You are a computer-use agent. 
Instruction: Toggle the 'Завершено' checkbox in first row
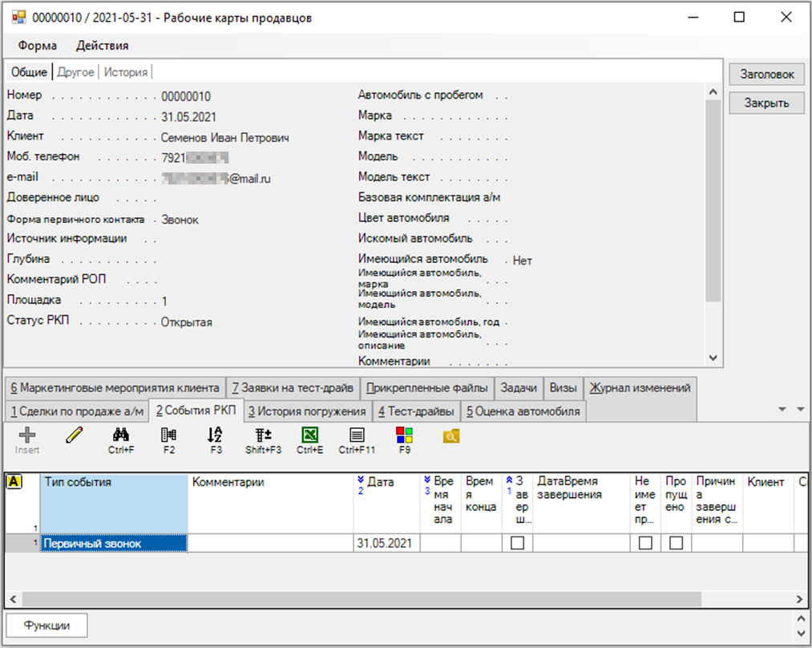coord(517,543)
